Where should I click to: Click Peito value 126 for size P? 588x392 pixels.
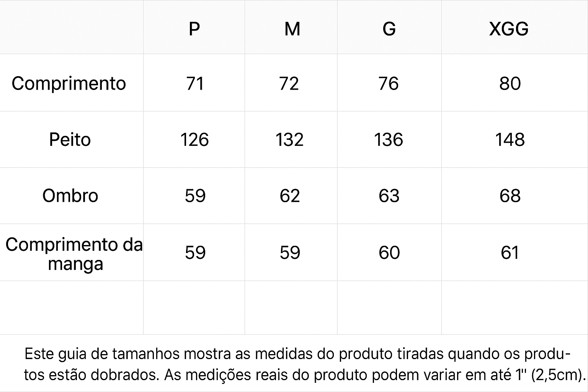(194, 139)
